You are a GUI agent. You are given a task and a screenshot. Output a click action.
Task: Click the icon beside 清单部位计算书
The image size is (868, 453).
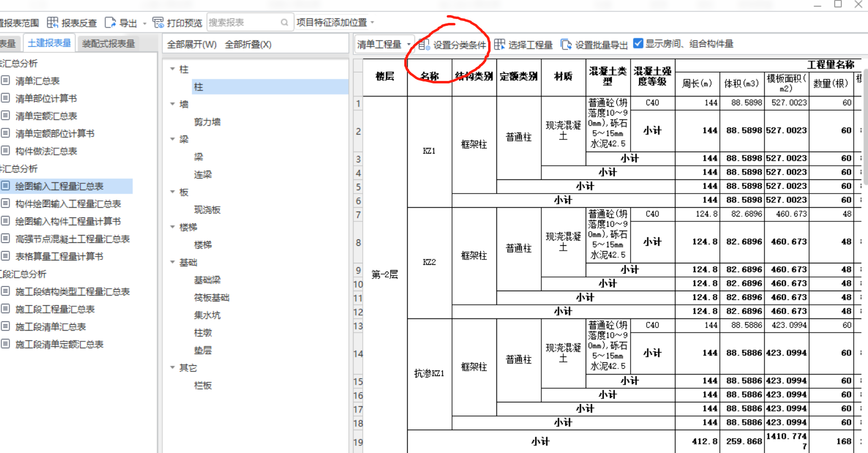click(x=5, y=98)
